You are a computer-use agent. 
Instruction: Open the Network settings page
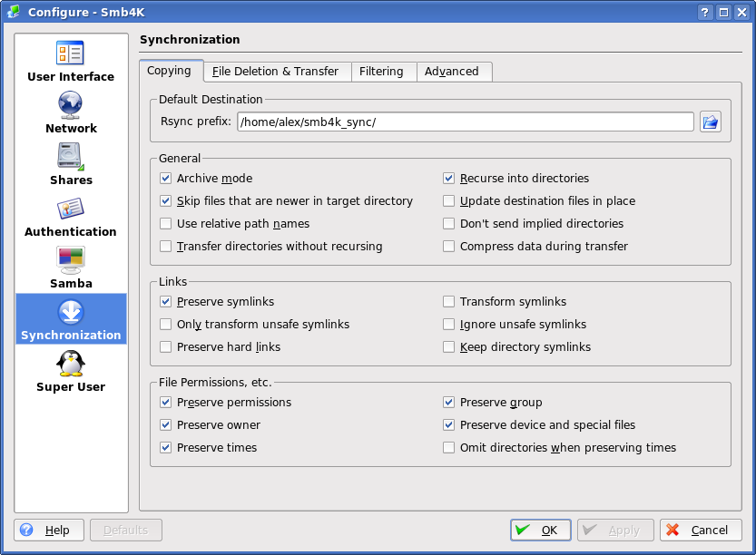71,112
